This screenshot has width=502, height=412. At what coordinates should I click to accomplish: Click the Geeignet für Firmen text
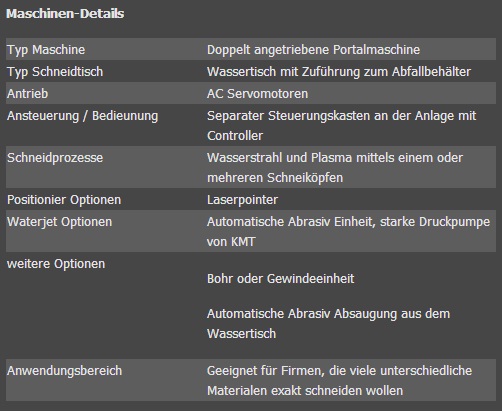pyautogui.click(x=339, y=381)
